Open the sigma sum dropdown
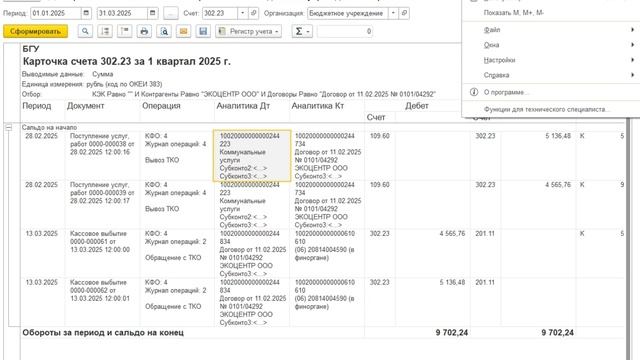 pos(302,31)
